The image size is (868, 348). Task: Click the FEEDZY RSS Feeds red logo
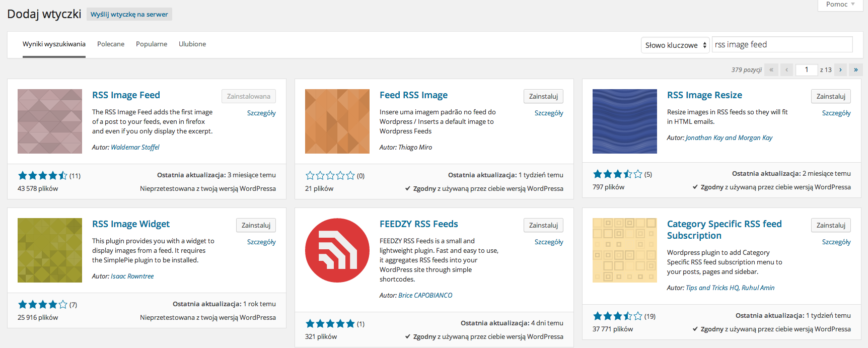337,250
